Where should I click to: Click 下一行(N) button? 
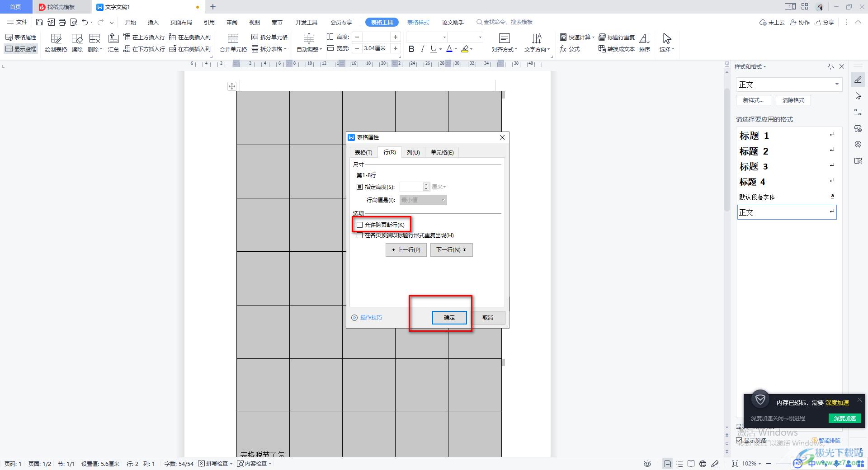click(452, 250)
